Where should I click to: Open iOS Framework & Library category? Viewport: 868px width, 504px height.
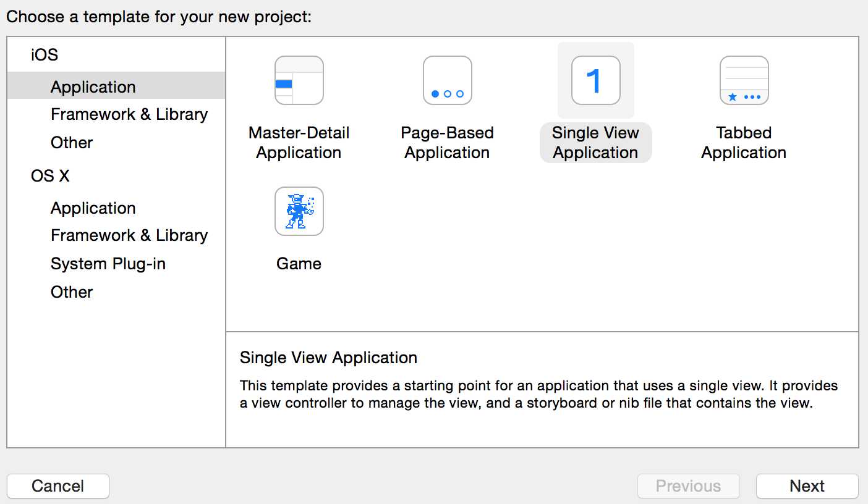(x=129, y=114)
